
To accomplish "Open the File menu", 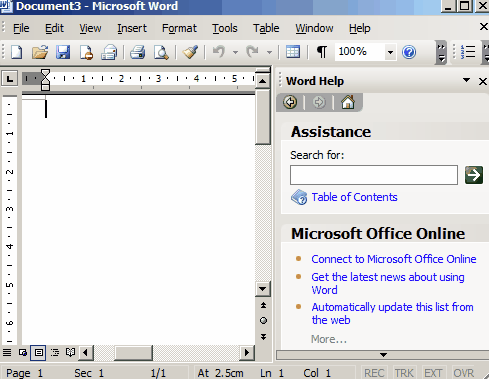I will click(21, 28).
